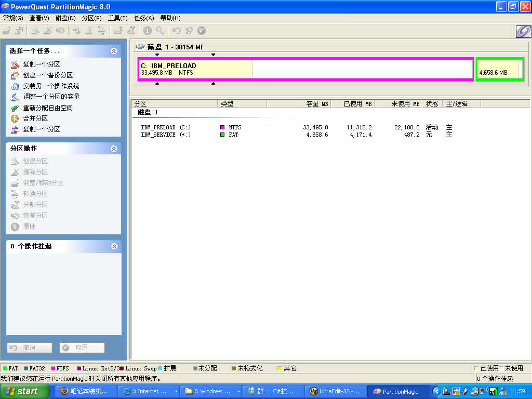
Task: Click the 磁盘 1 group row in list
Action: [148, 112]
